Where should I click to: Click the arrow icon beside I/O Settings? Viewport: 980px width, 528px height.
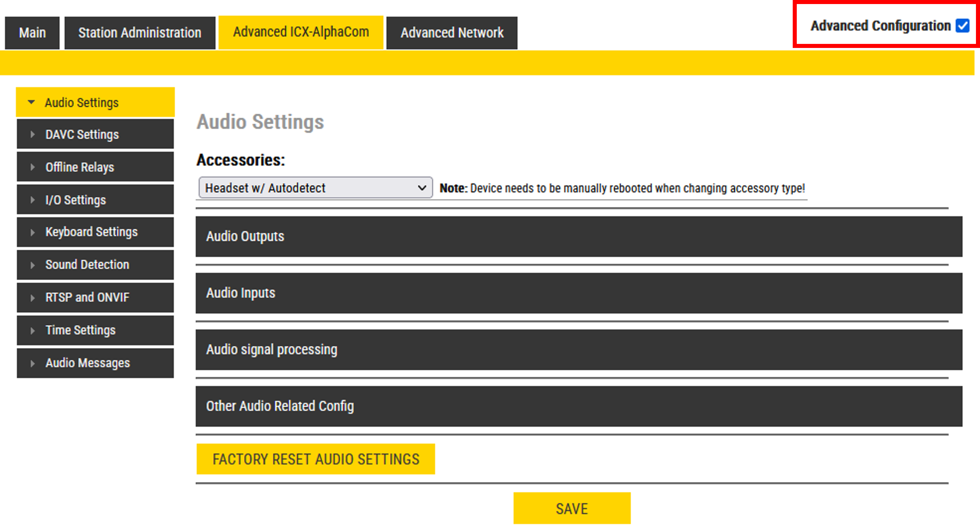(32, 200)
